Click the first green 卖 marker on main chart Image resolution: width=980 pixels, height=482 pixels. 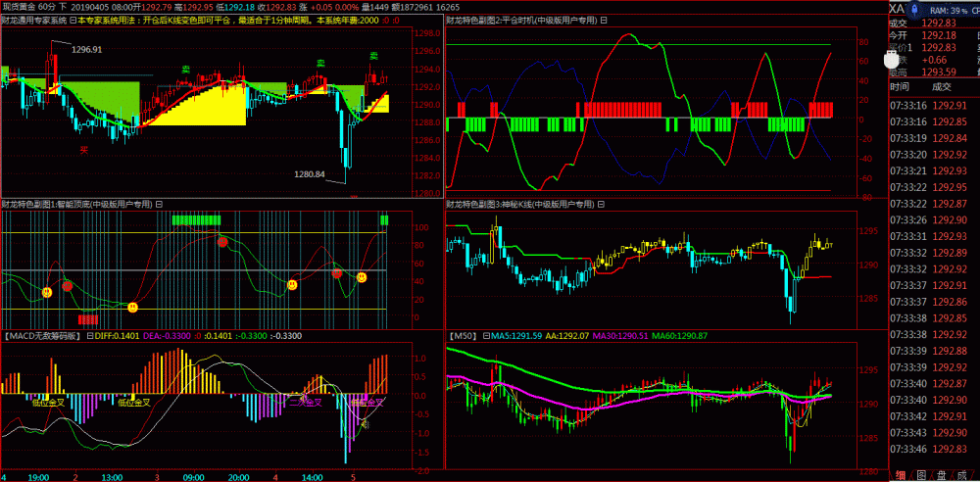[x=185, y=70]
